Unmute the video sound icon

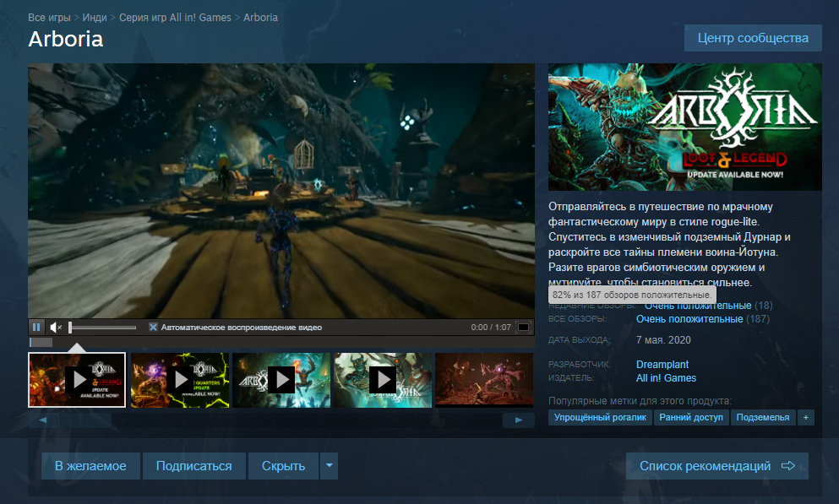tap(56, 327)
